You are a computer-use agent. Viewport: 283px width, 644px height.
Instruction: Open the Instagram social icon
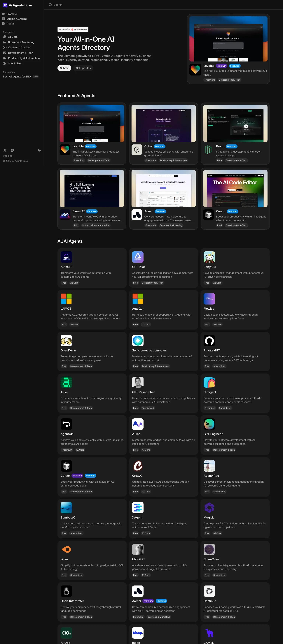(x=12, y=150)
